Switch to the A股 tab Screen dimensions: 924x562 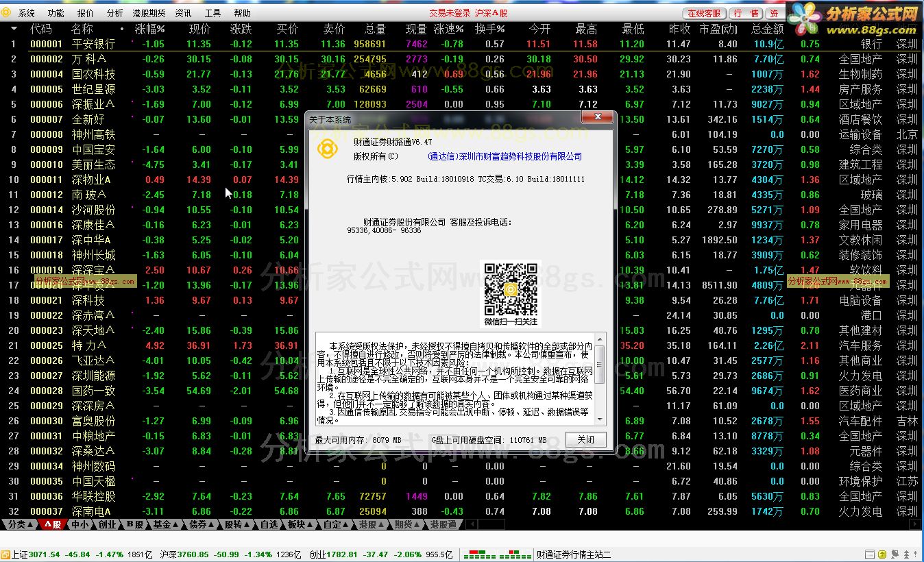[53, 524]
